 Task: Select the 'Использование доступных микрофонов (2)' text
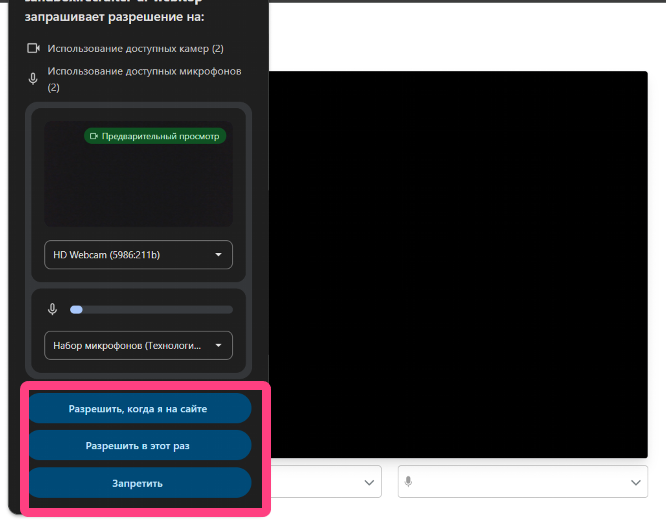point(143,72)
